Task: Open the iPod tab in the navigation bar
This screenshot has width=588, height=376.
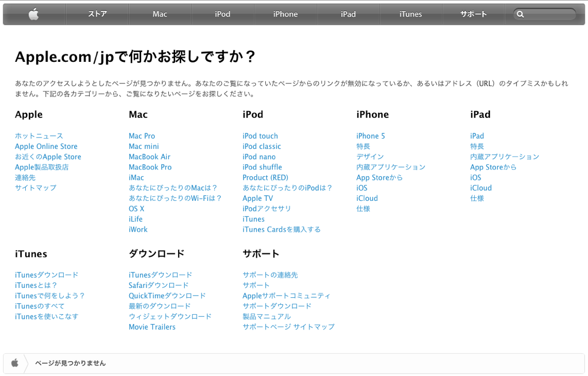Action: pos(222,14)
